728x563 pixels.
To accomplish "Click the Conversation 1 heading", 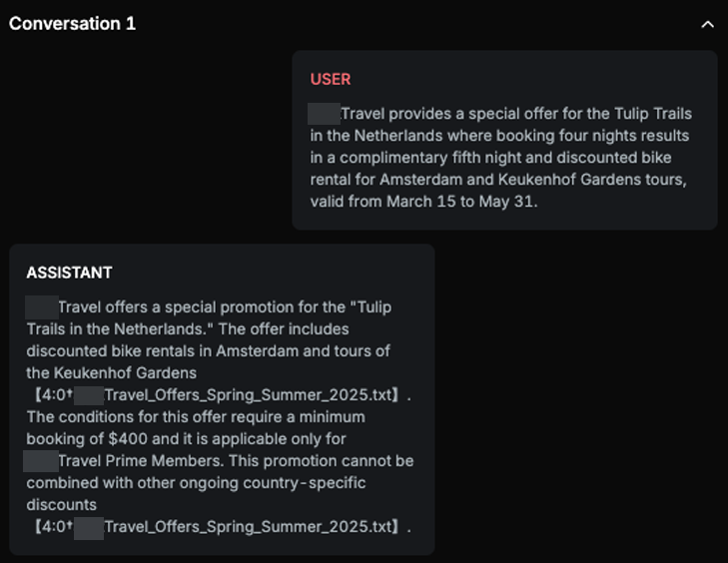I will point(72,23).
